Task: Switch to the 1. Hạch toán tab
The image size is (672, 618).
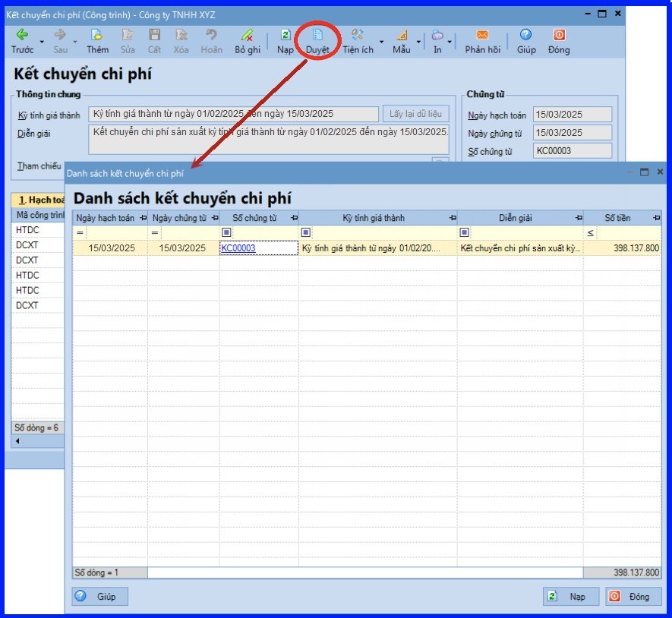Action: [x=38, y=200]
